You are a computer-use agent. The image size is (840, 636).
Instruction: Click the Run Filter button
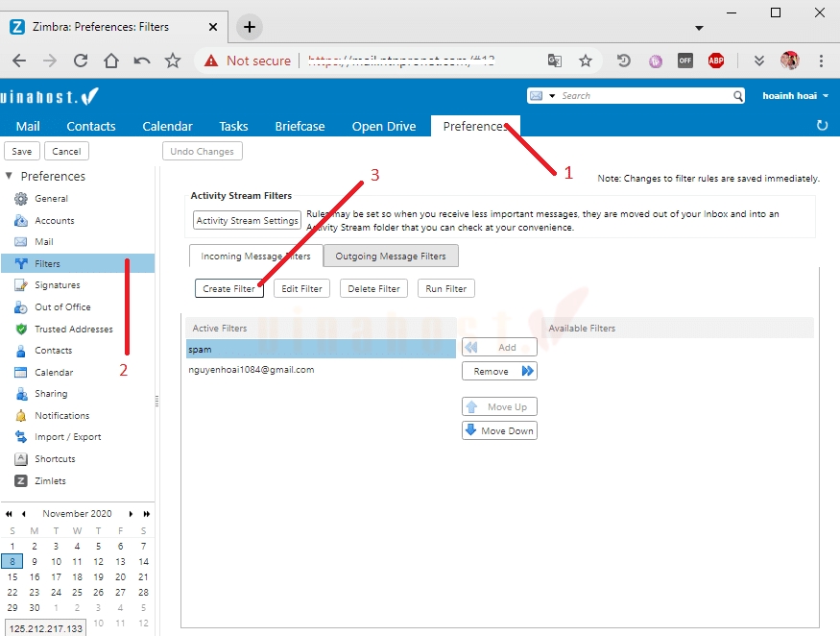click(445, 288)
